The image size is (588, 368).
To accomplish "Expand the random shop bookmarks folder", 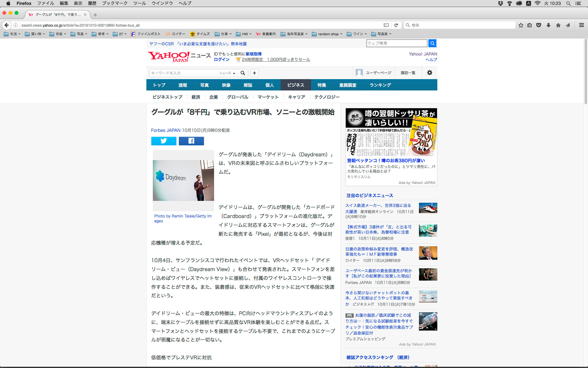I will [x=327, y=34].
